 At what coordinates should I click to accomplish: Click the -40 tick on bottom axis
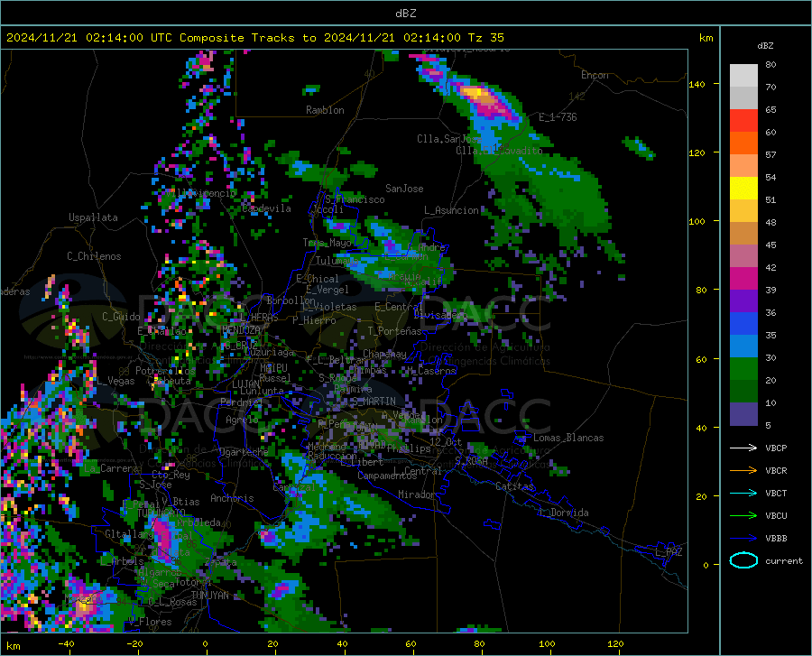point(66,644)
